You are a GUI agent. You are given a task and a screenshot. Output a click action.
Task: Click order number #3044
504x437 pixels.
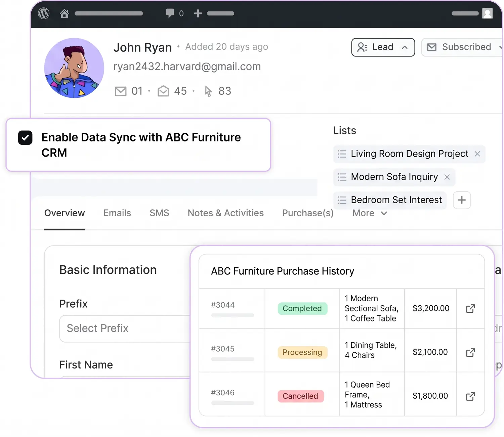click(x=223, y=305)
